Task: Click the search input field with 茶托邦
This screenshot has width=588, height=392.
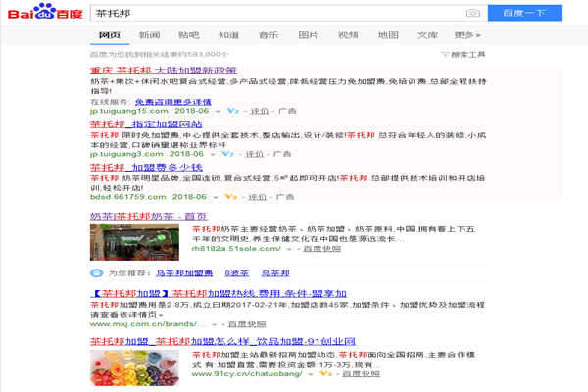Action: (x=274, y=13)
